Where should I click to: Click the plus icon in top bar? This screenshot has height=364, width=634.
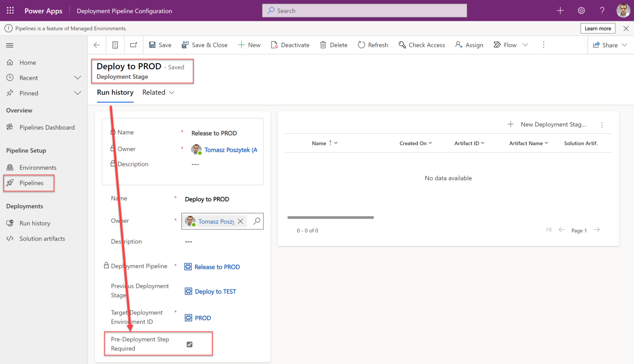560,11
